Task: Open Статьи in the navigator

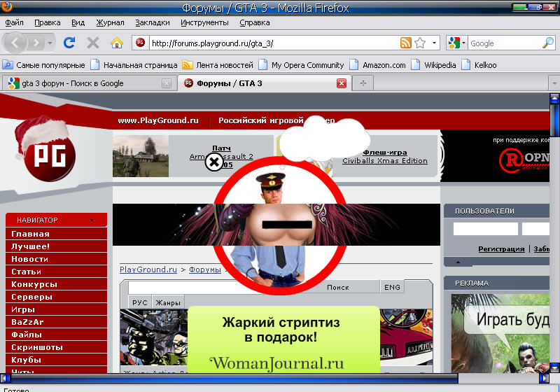Action: click(57, 272)
